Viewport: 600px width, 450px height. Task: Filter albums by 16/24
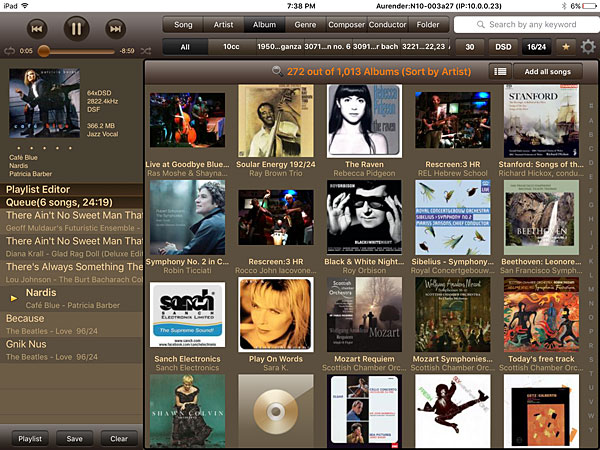pos(537,47)
